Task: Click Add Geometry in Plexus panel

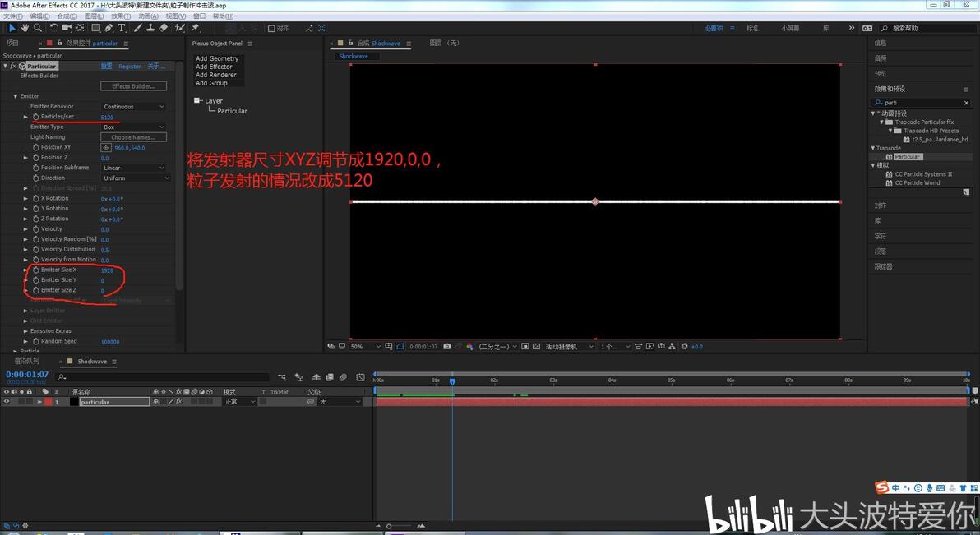Action: 217,58
